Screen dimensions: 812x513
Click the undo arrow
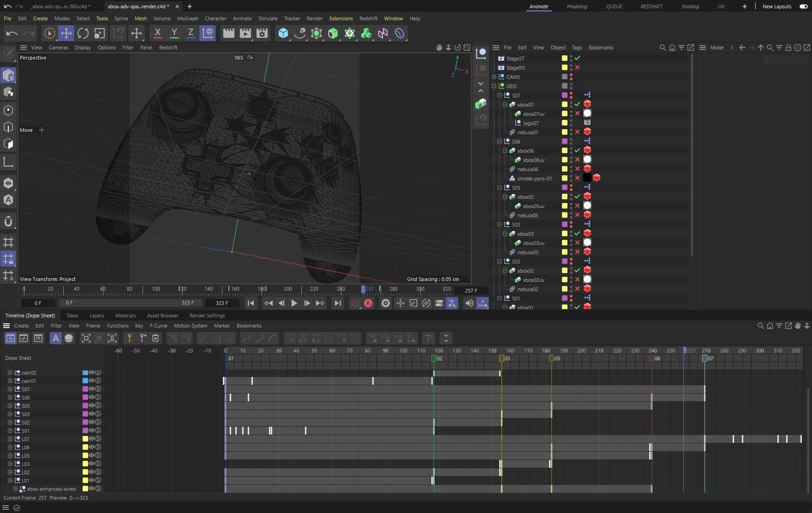[12, 33]
